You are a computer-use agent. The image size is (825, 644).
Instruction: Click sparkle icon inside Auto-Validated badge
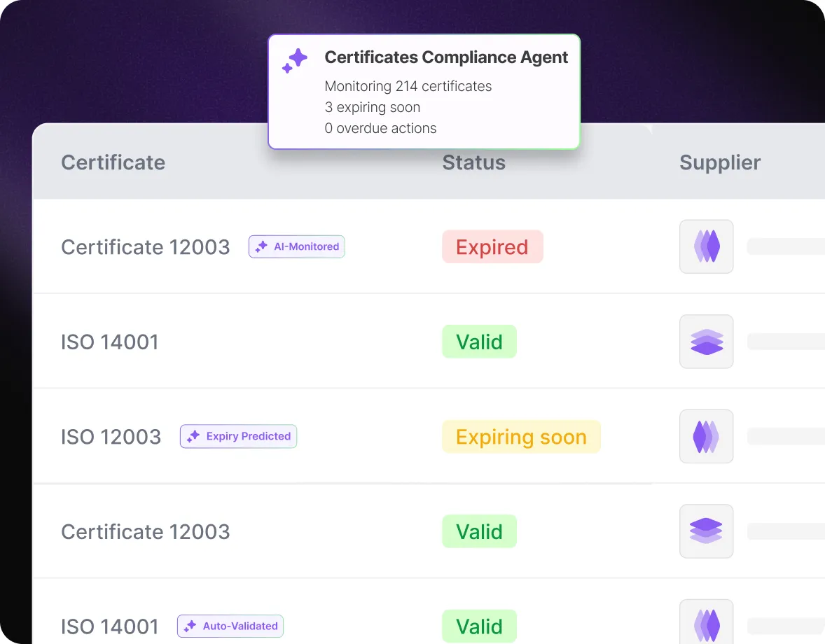pyautogui.click(x=190, y=626)
